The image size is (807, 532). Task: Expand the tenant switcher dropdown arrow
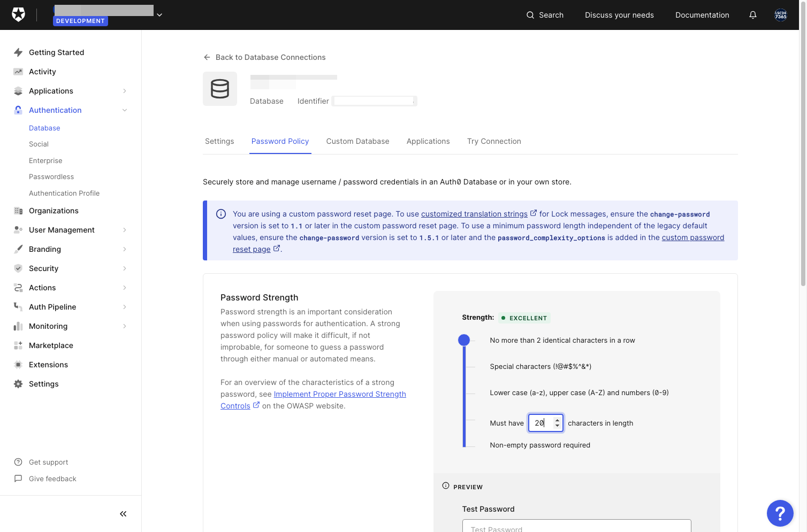[x=159, y=15]
